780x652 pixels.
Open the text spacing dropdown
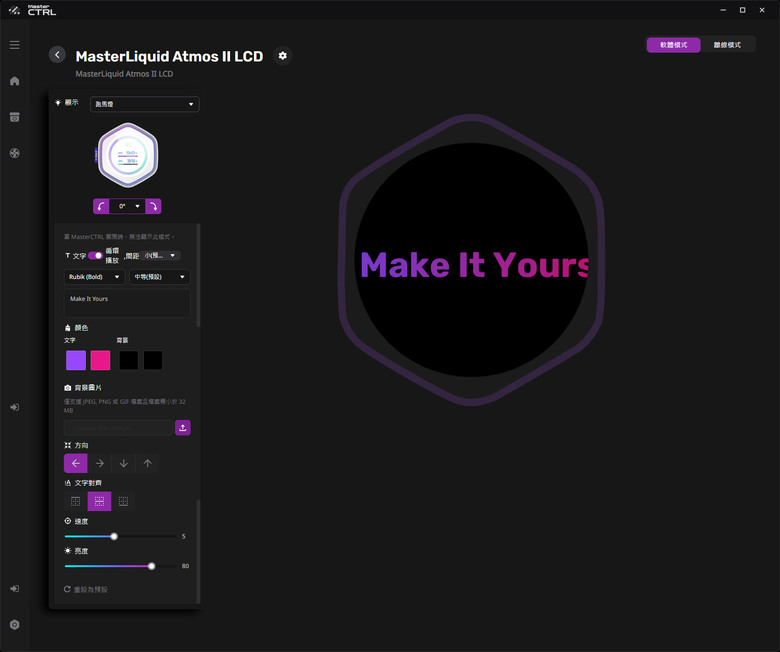160,256
